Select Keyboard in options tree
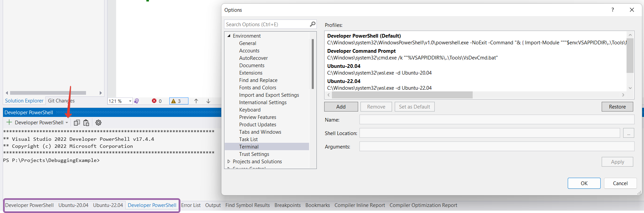Image resolution: width=644 pixels, height=213 pixels. tap(250, 110)
